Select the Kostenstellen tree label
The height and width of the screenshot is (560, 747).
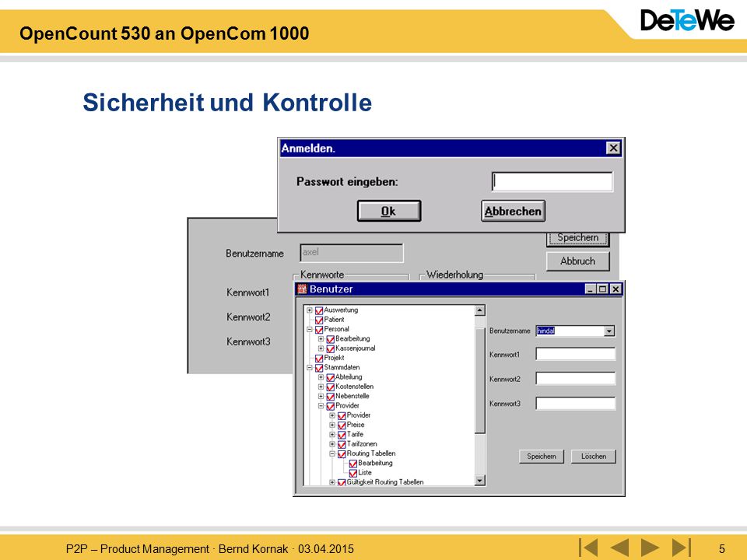tap(355, 387)
